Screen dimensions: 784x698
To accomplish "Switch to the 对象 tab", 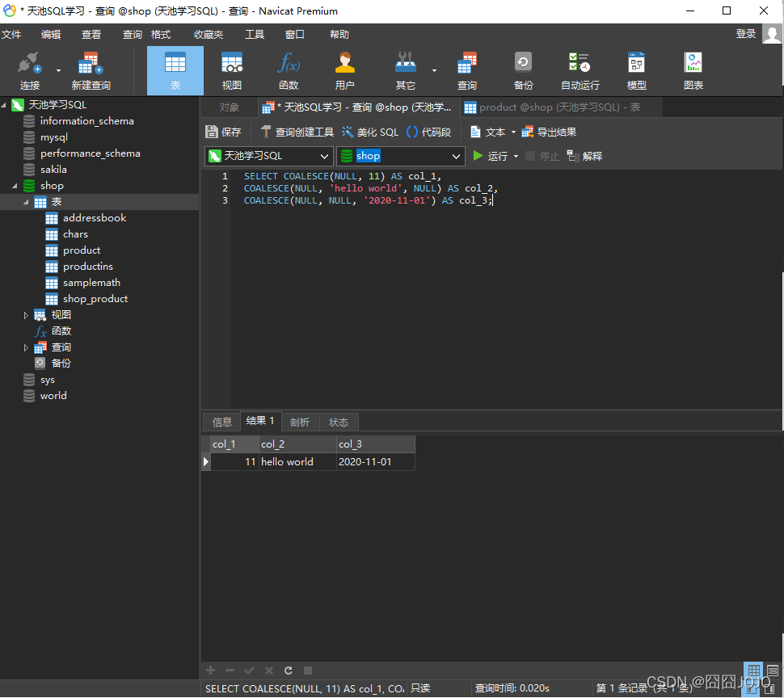I will click(x=230, y=107).
